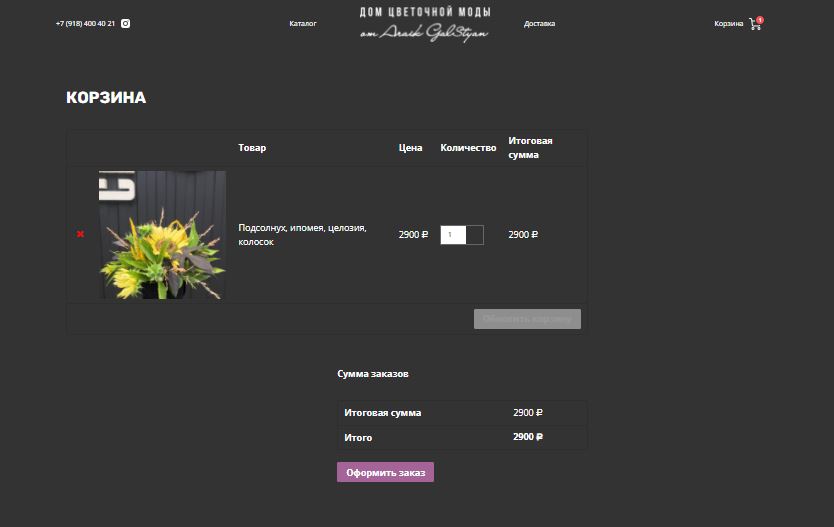The image size is (834, 527).
Task: Focus the quantity input field
Action: (453, 235)
